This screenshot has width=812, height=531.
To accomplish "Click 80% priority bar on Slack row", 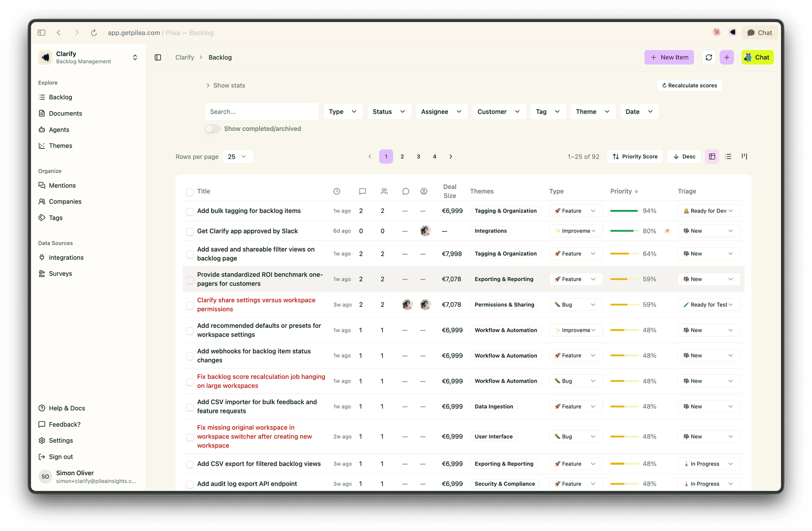I will pyautogui.click(x=624, y=231).
